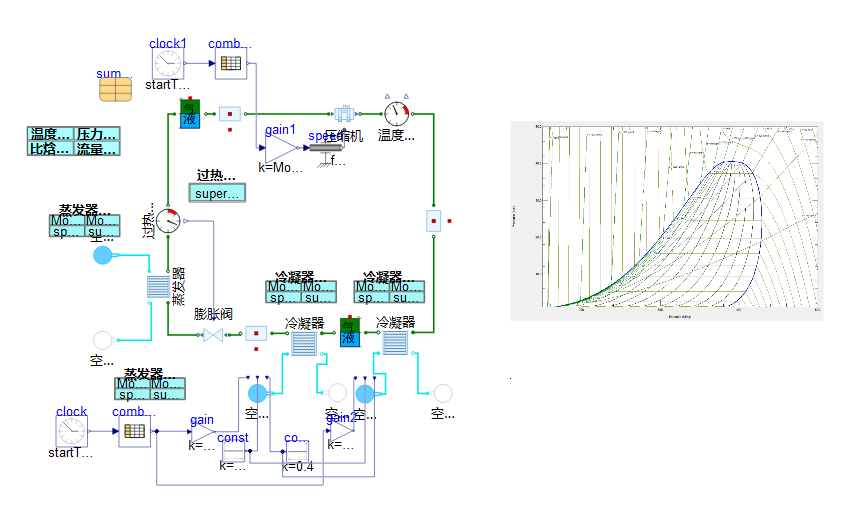Viewport: 850px width, 527px height.
Task: Click the superheat sensor gauge on left pipe
Action: (169, 220)
